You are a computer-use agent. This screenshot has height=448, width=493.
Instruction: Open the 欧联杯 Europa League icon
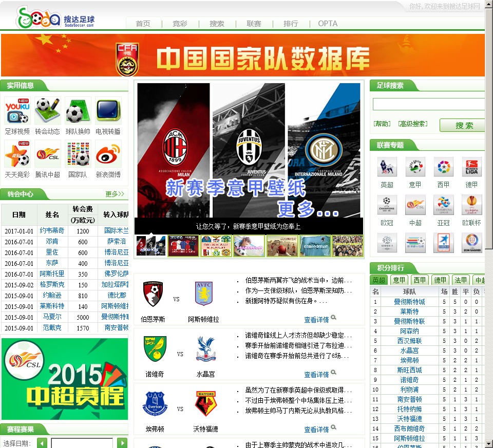(471, 205)
